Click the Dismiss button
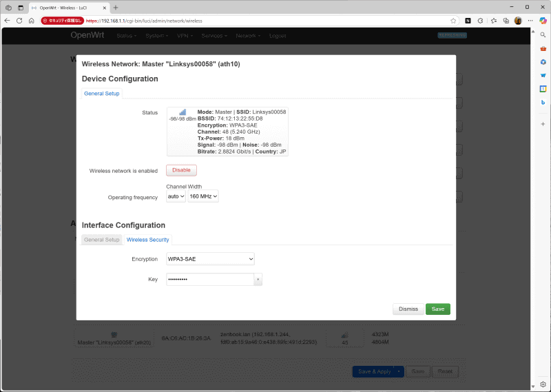 pos(408,309)
